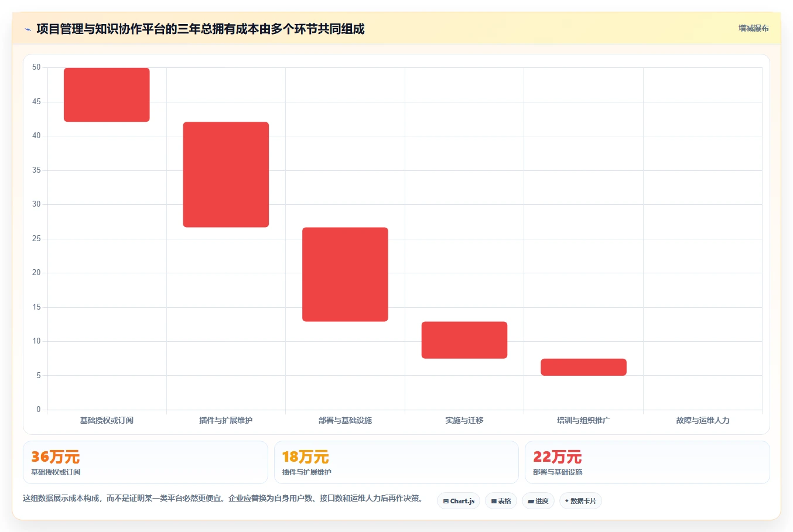Screen dimensions: 793x532
Task: Select the 表格 chip
Action: [501, 501]
